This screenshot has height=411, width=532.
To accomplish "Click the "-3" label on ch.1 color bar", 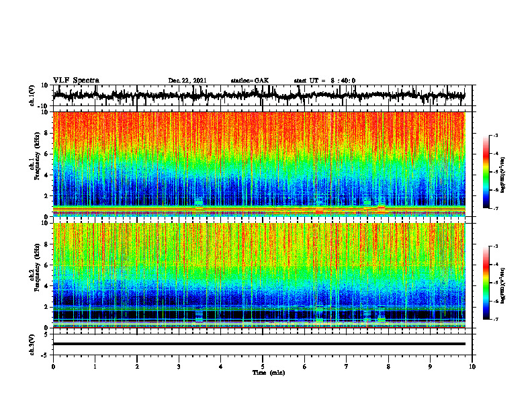I will click(x=496, y=136).
